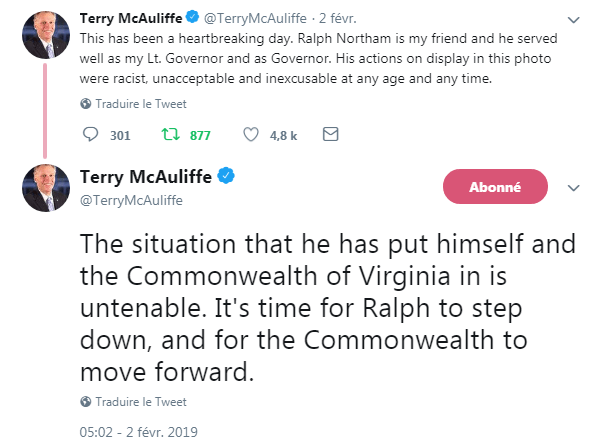This screenshot has height=448, width=605.
Task: Click the reply icon under first tweet
Action: (90, 135)
